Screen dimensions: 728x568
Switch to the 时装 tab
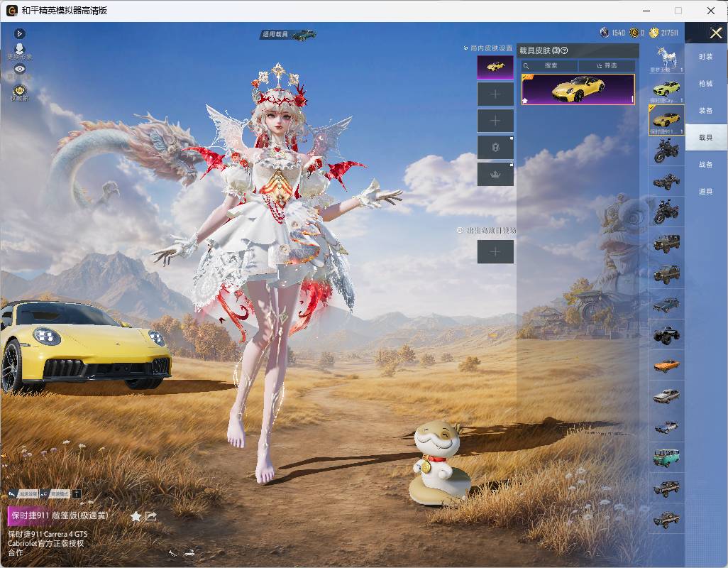pos(705,57)
